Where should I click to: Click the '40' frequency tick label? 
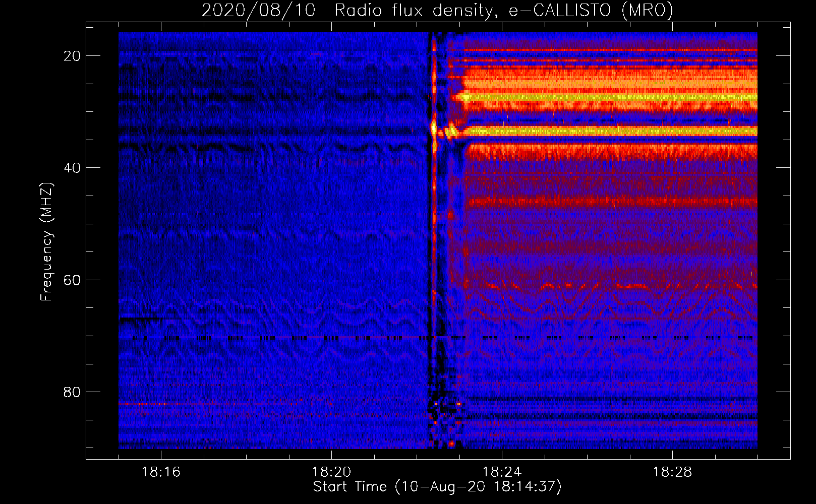(72, 168)
